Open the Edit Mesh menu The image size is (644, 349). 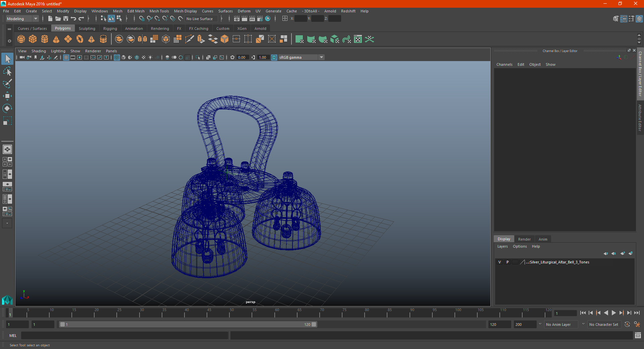136,11
